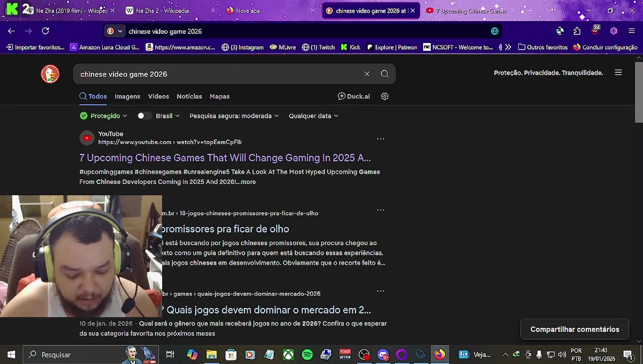Open the search settings gear icon

point(385,96)
